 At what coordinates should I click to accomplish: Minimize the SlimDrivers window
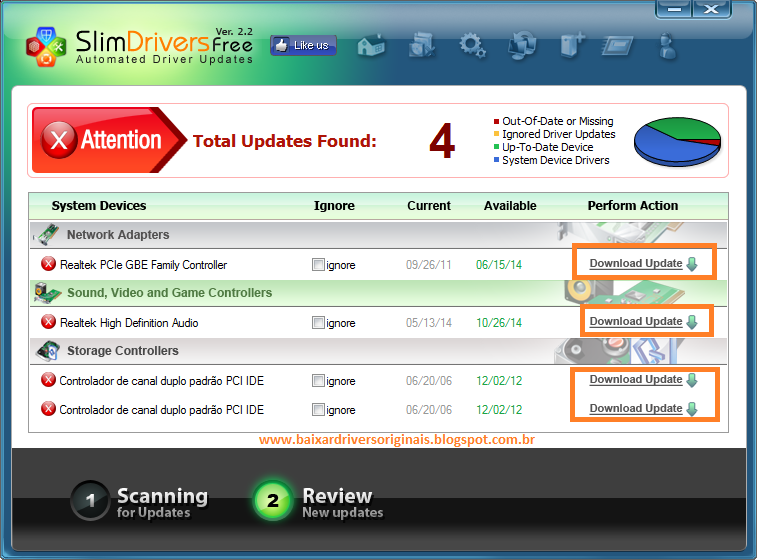coord(674,9)
